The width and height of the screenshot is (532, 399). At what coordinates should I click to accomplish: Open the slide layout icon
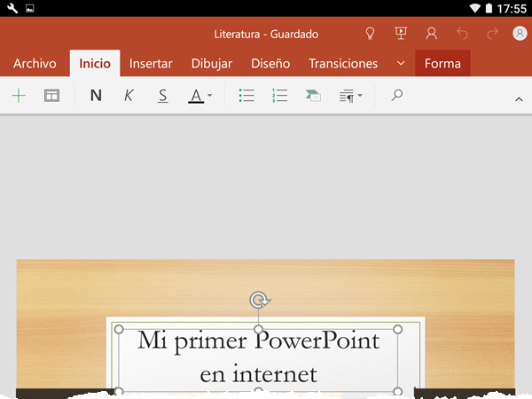(52, 96)
